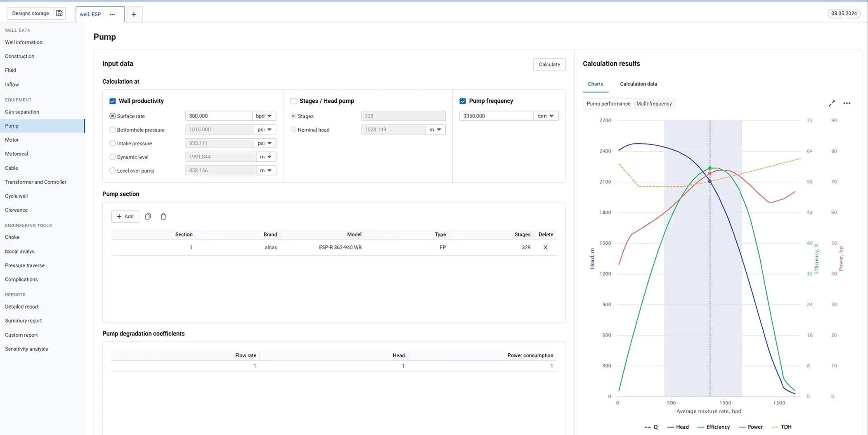Open the Intake pressure psi unit dropdown
The image size is (868, 435).
pyautogui.click(x=265, y=143)
